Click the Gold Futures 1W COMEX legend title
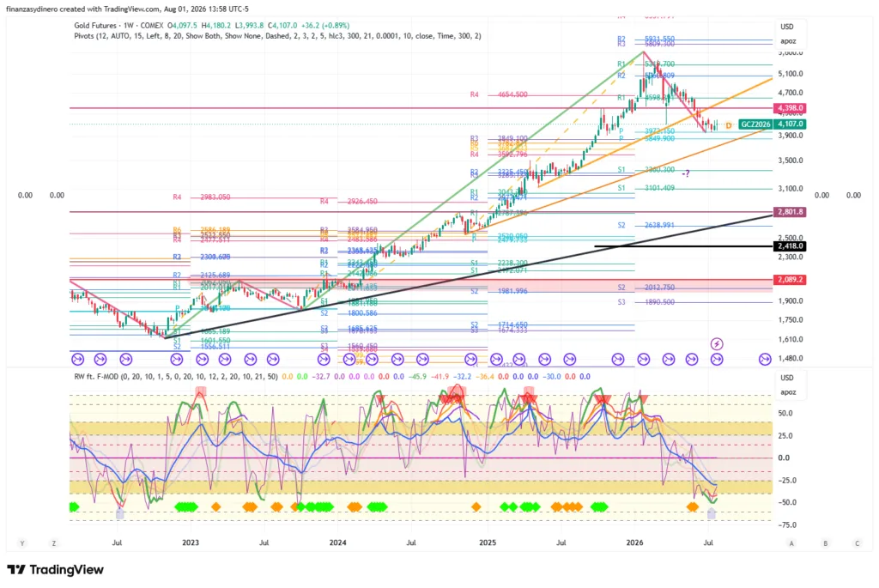Screen dimensions: 879x588 [x=118, y=26]
